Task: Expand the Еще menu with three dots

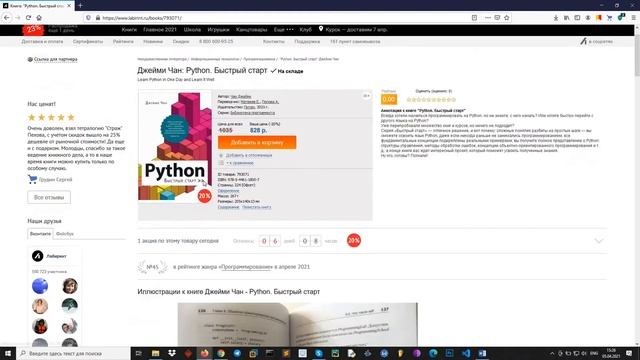Action: pyautogui.click(x=283, y=29)
